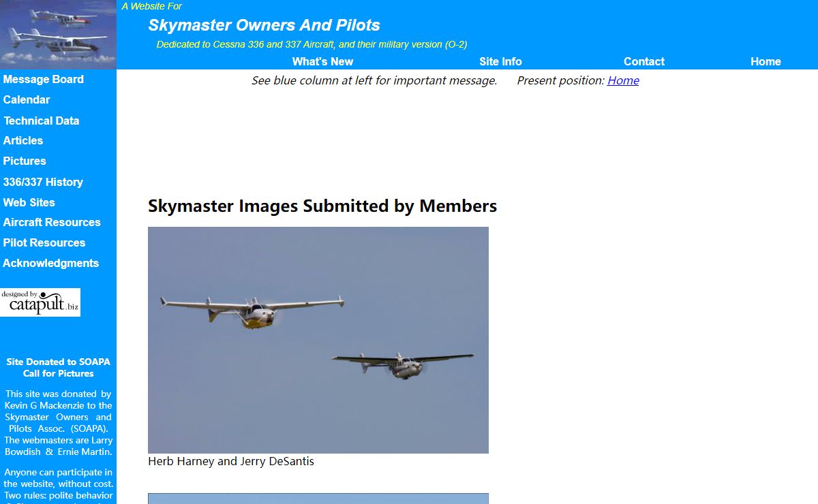
Task: Click the photo of two Skymasters in flight
Action: pos(318,340)
